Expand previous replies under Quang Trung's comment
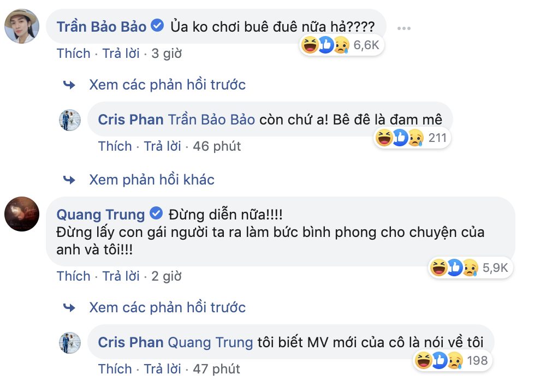The height and width of the screenshot is (392, 546). (x=167, y=307)
